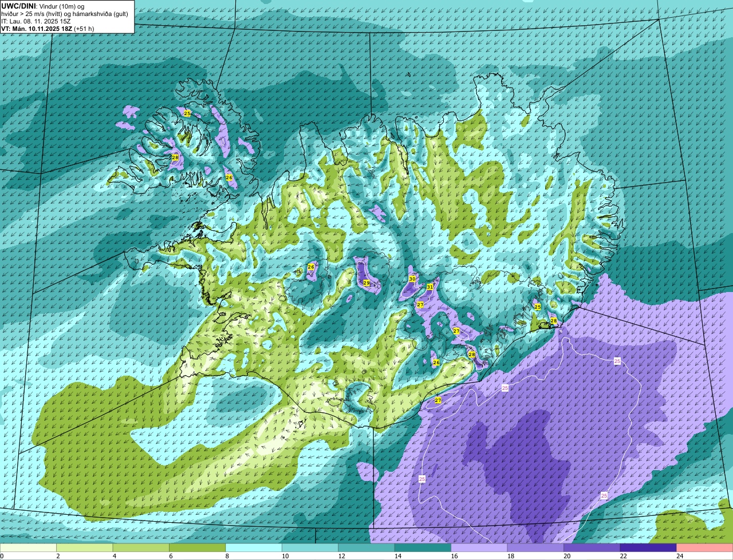Click the 10–12 m/s light teal legend swatch

[x=310, y=548]
